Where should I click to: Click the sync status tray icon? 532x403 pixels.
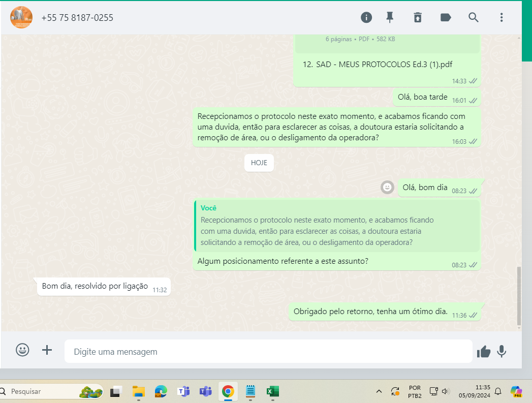point(395,391)
